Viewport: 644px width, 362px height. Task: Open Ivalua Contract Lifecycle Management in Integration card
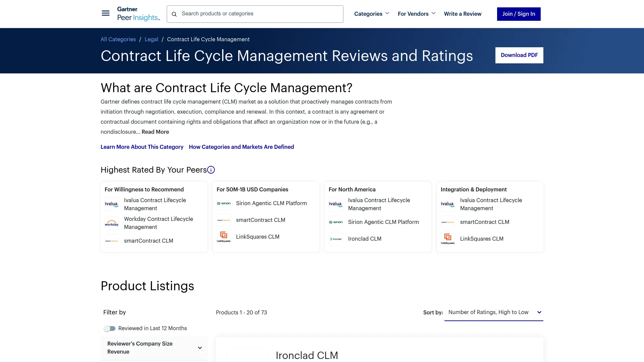click(491, 204)
